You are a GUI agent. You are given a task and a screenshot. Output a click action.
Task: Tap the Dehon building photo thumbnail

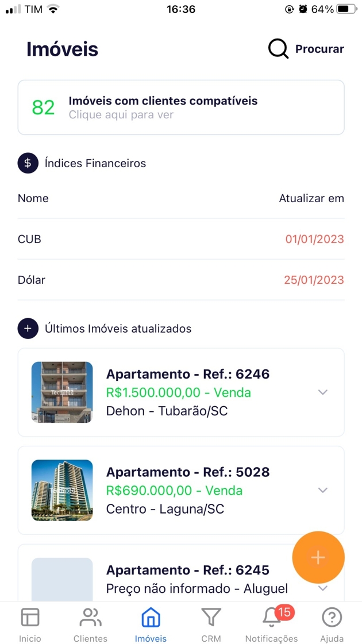pyautogui.click(x=62, y=392)
